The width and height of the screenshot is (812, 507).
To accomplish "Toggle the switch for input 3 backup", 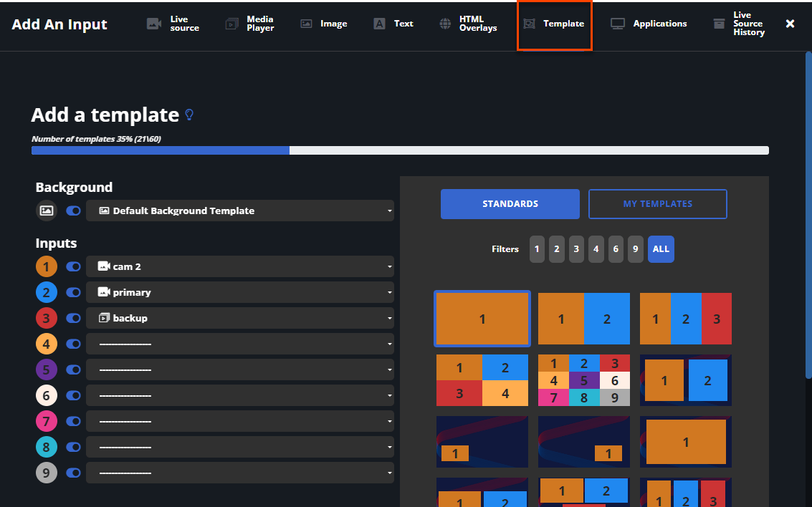I will (74, 318).
